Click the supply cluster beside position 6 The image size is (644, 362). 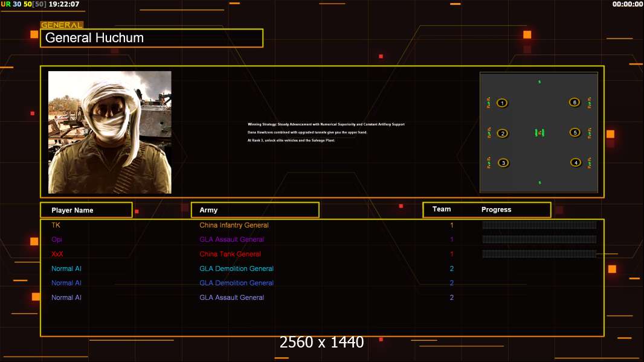(x=590, y=103)
